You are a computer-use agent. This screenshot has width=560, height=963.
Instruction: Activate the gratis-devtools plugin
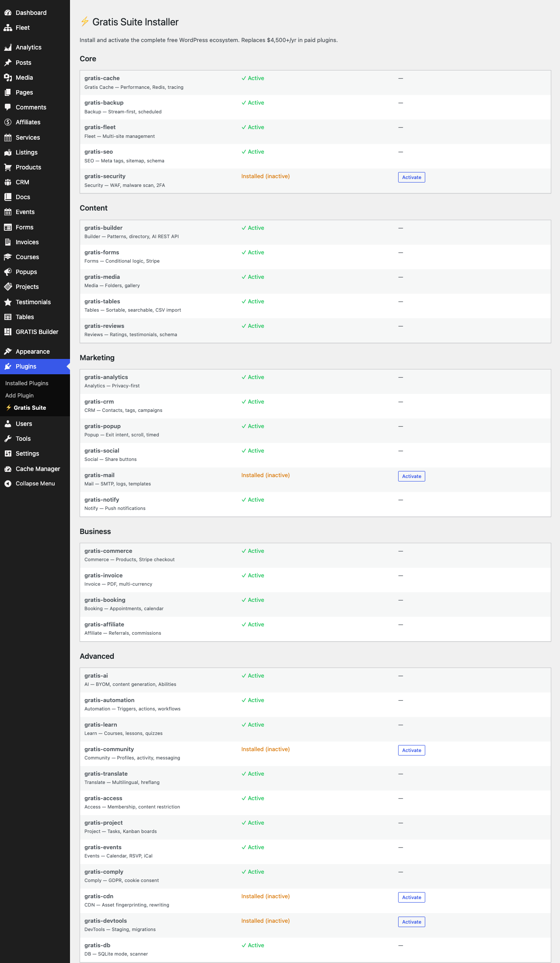[412, 922]
